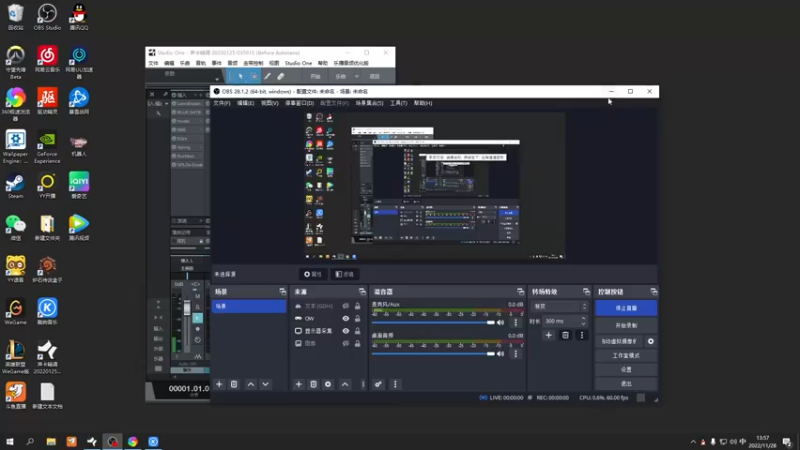Remove scene transition with trash icon
Image resolution: width=800 pixels, height=450 pixels.
(565, 335)
